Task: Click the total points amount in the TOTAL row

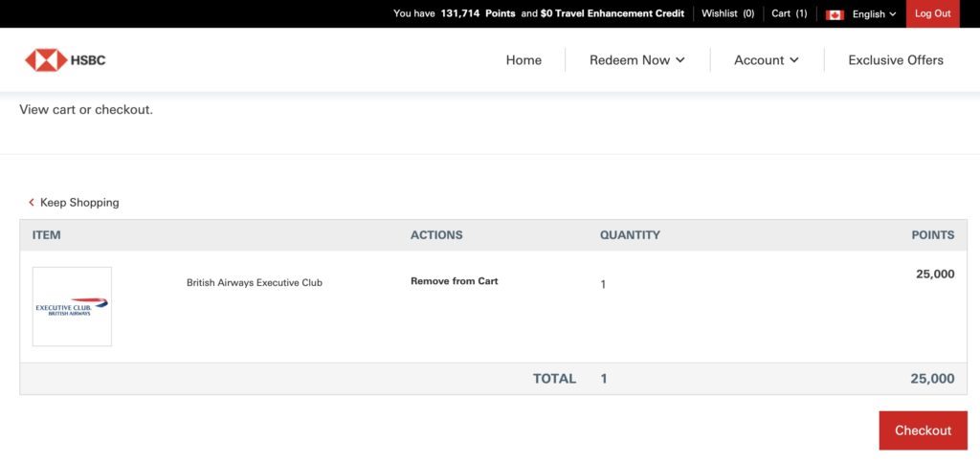Action: tap(932, 379)
